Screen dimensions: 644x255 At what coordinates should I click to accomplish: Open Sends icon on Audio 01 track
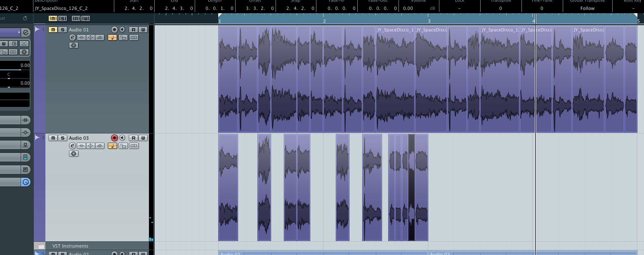pos(100,37)
